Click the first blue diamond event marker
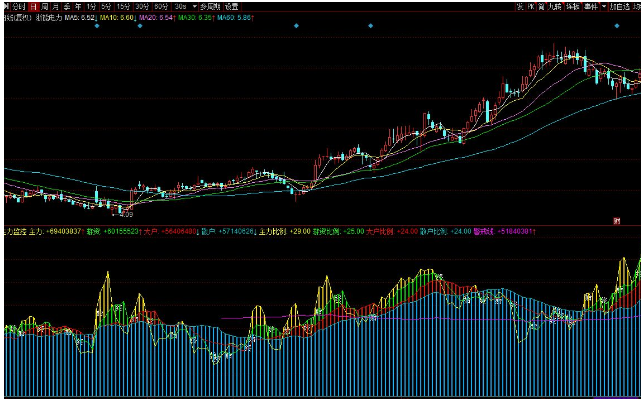The width and height of the screenshot is (641, 399). pyautogui.click(x=97, y=26)
